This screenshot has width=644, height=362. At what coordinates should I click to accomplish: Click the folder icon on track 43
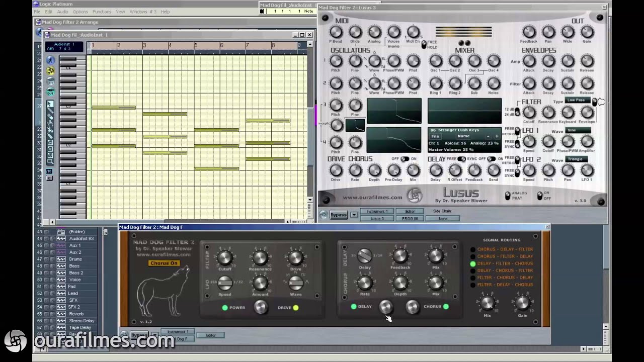[61, 232]
